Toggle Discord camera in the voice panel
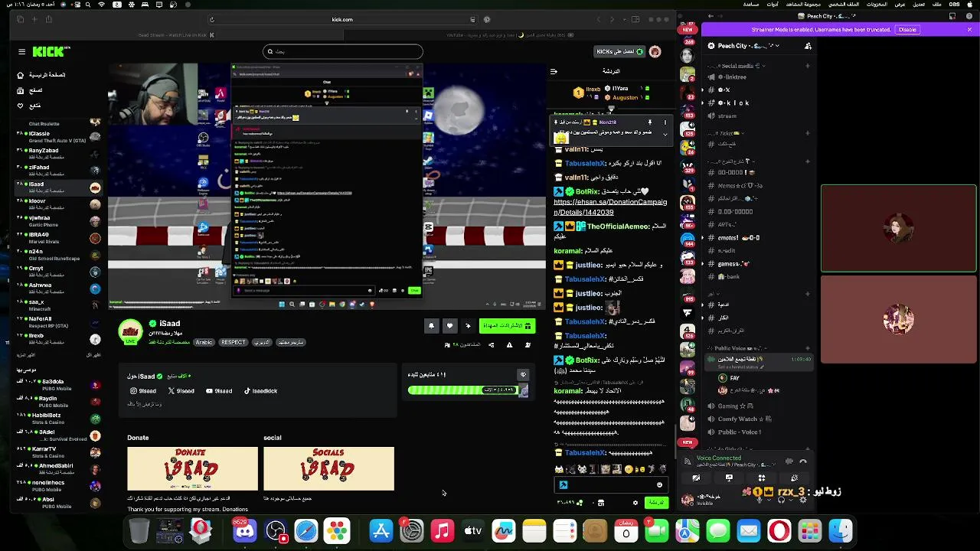The image size is (980, 551). pyautogui.click(x=696, y=478)
